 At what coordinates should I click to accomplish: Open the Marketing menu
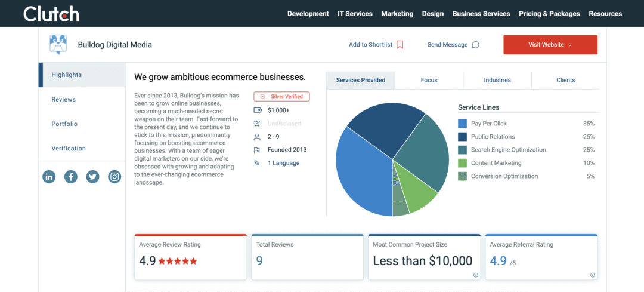click(397, 14)
